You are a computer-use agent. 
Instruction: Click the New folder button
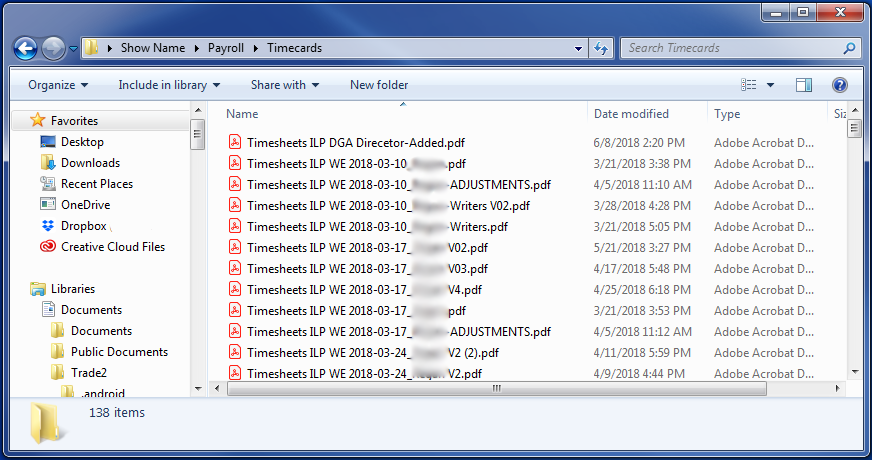tap(379, 85)
